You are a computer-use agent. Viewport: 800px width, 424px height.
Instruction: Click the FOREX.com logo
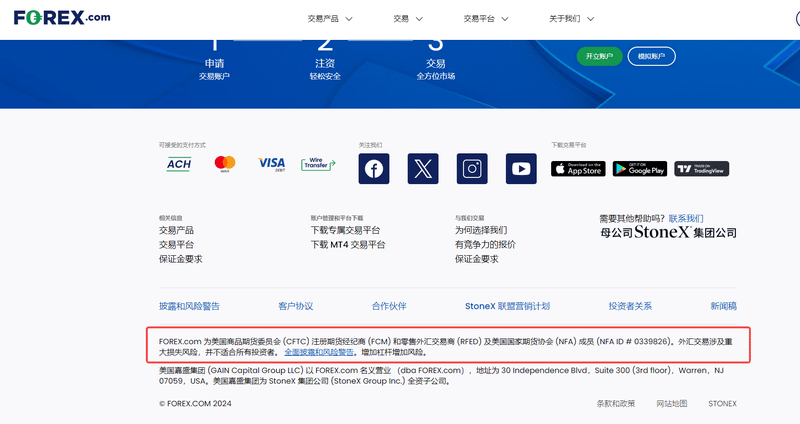[63, 18]
